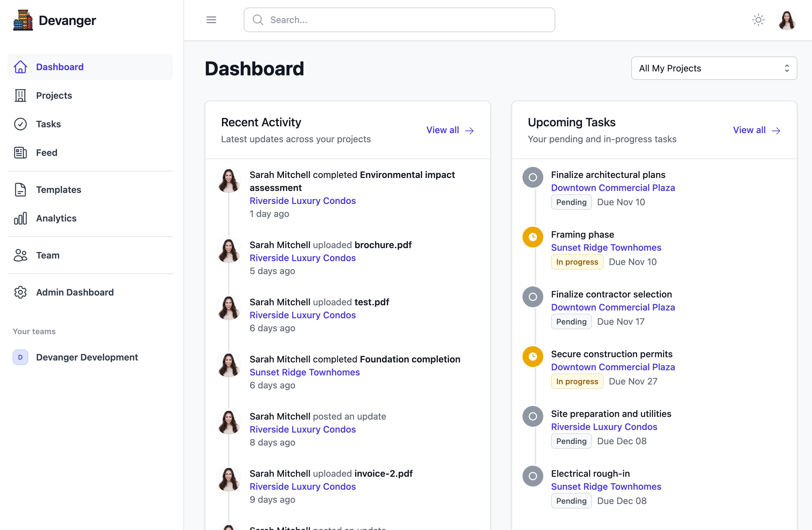Image resolution: width=812 pixels, height=530 pixels.
Task: Open Admin Dashboard gear icon
Action: [x=20, y=292]
